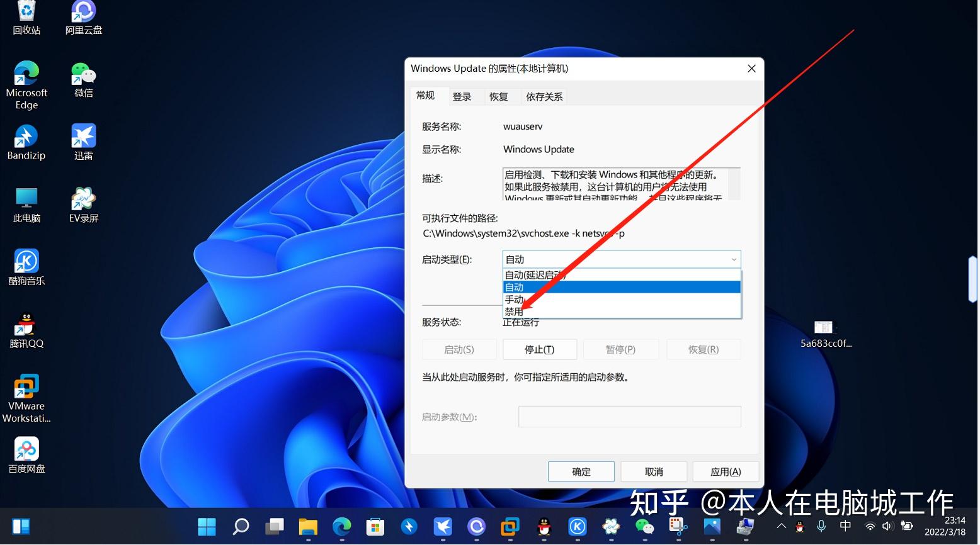Select the VMware Workstation desktop icon
The height and width of the screenshot is (545, 980).
[x=26, y=398]
